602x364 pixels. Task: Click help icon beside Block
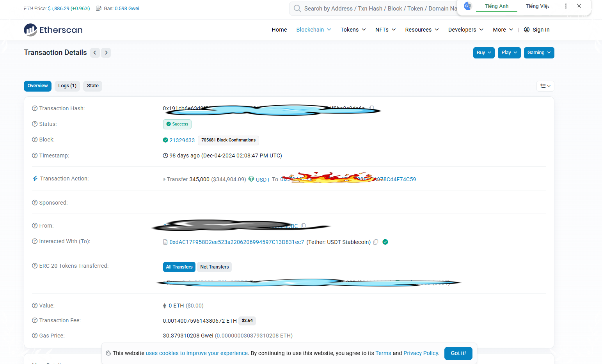pos(35,140)
